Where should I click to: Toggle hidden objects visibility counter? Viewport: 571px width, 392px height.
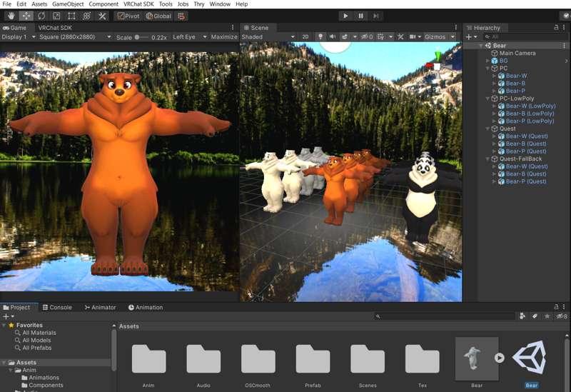pos(367,37)
